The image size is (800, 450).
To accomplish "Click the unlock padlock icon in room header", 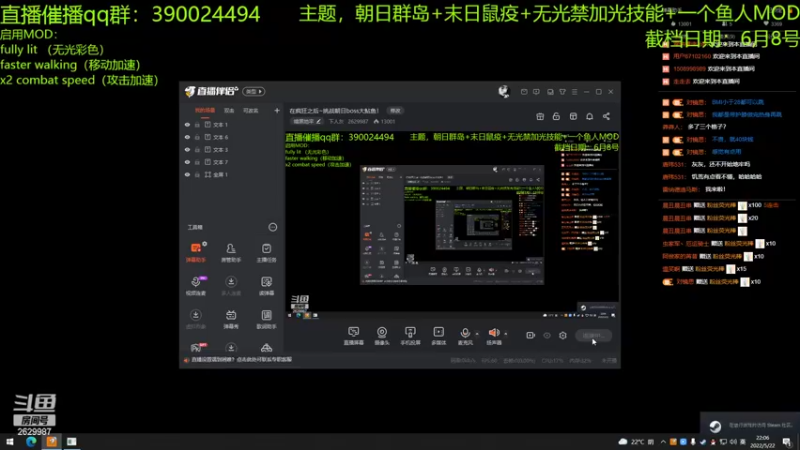I will coord(556,116).
